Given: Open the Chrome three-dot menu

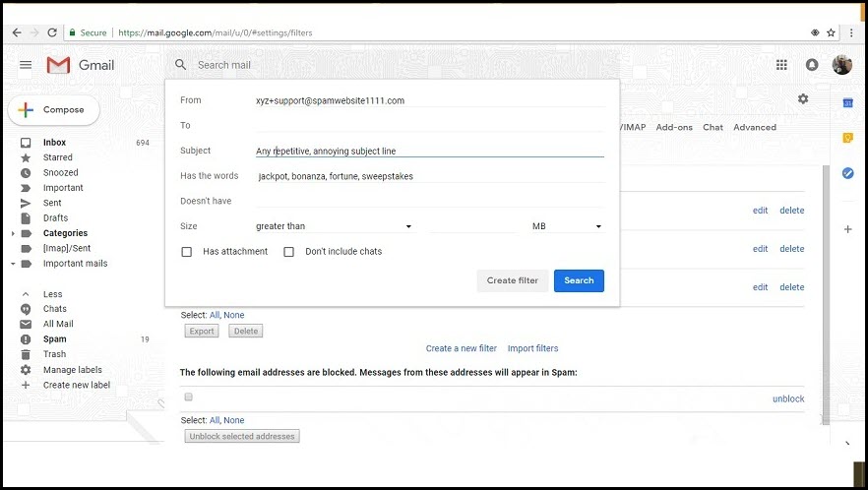Looking at the screenshot, I should tap(851, 32).
